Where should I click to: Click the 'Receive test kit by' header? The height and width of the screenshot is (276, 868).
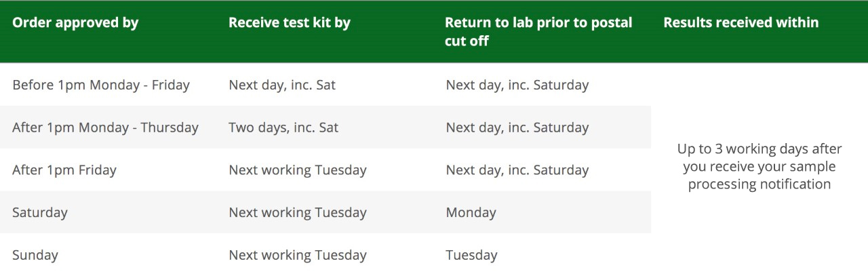[290, 22]
